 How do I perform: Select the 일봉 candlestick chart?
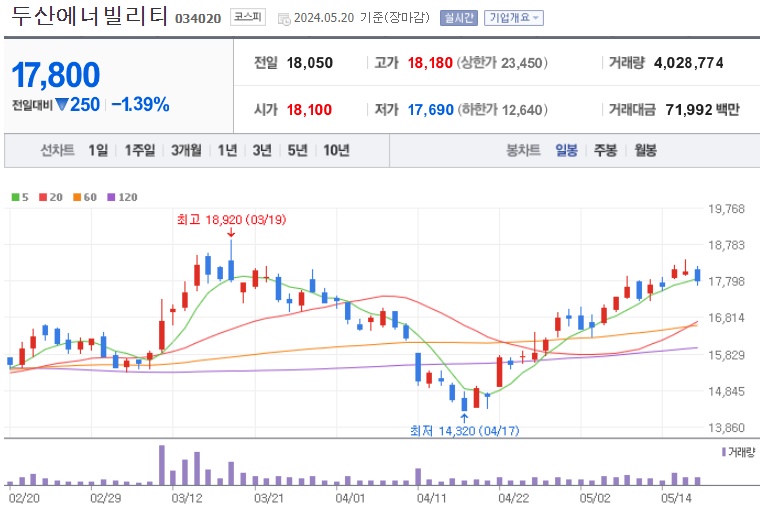[x=566, y=150]
